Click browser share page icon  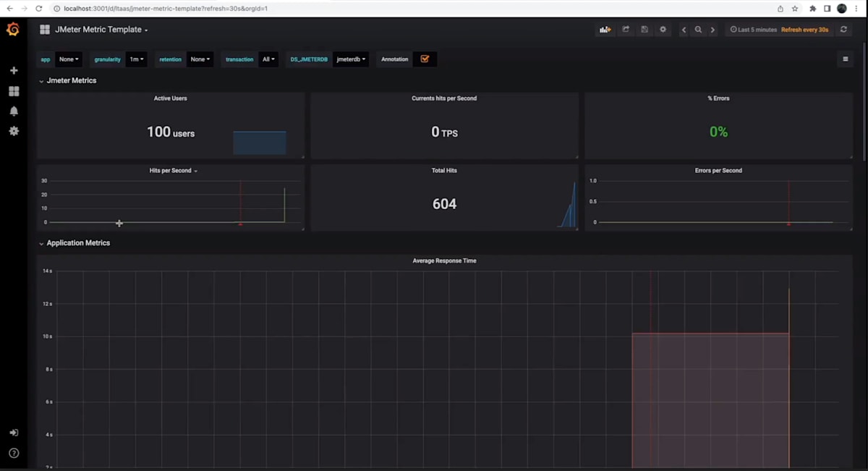click(x=780, y=9)
